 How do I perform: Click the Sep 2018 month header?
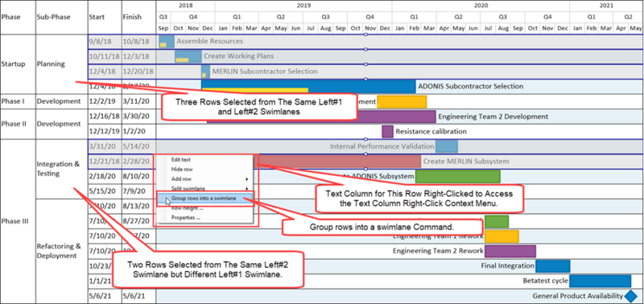click(x=163, y=29)
